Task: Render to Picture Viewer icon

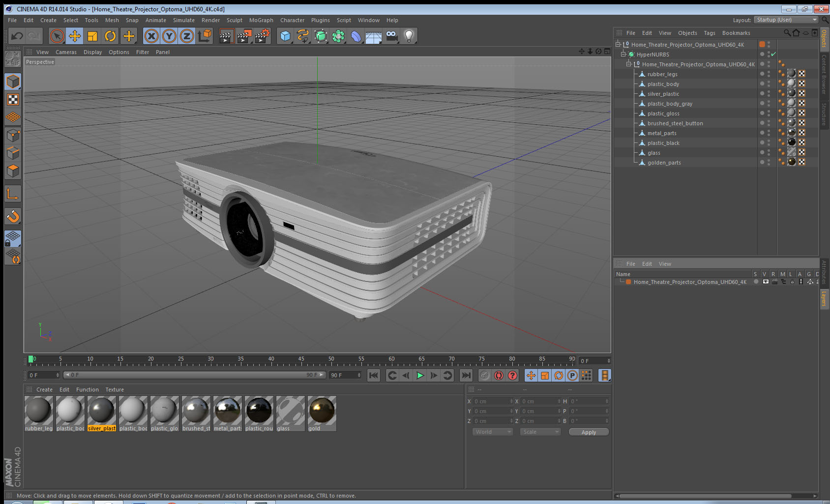Action: click(244, 36)
